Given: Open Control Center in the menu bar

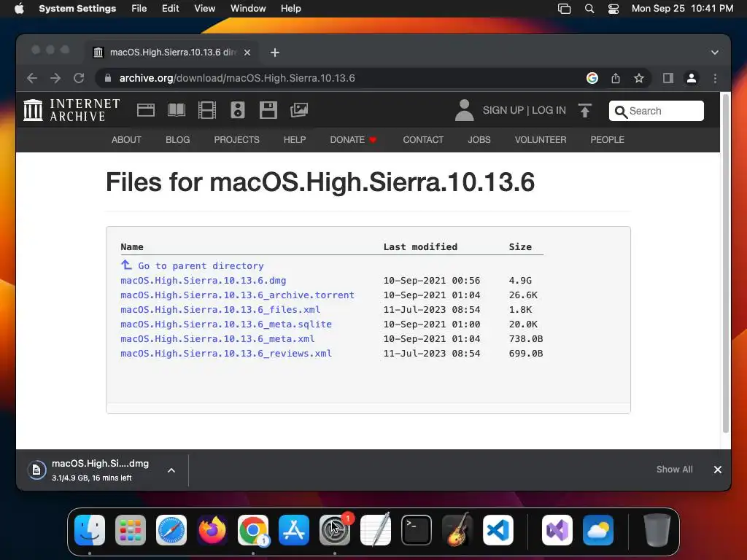Looking at the screenshot, I should (x=613, y=9).
